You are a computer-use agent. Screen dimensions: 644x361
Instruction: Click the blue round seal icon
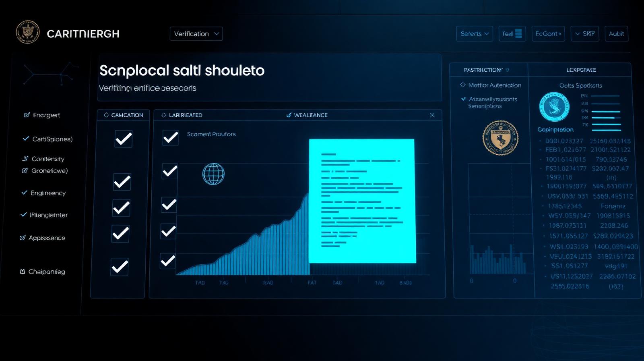554,107
